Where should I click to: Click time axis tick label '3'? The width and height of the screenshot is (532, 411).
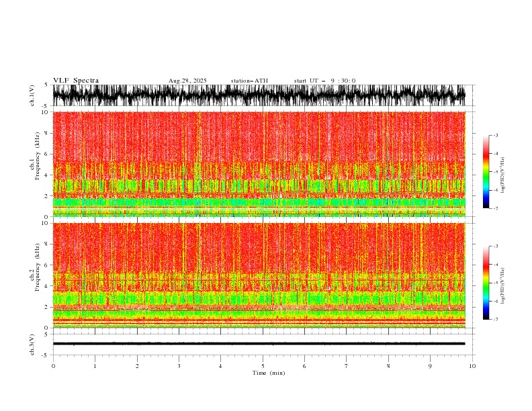[179, 366]
